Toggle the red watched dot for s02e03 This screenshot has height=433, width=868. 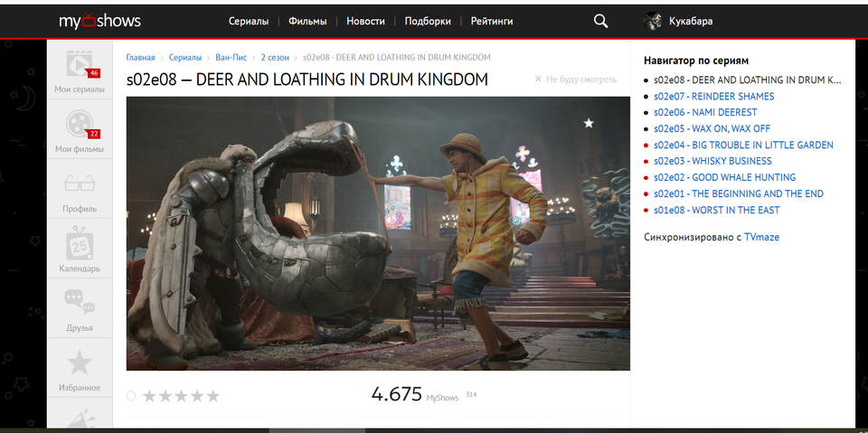[646, 162]
